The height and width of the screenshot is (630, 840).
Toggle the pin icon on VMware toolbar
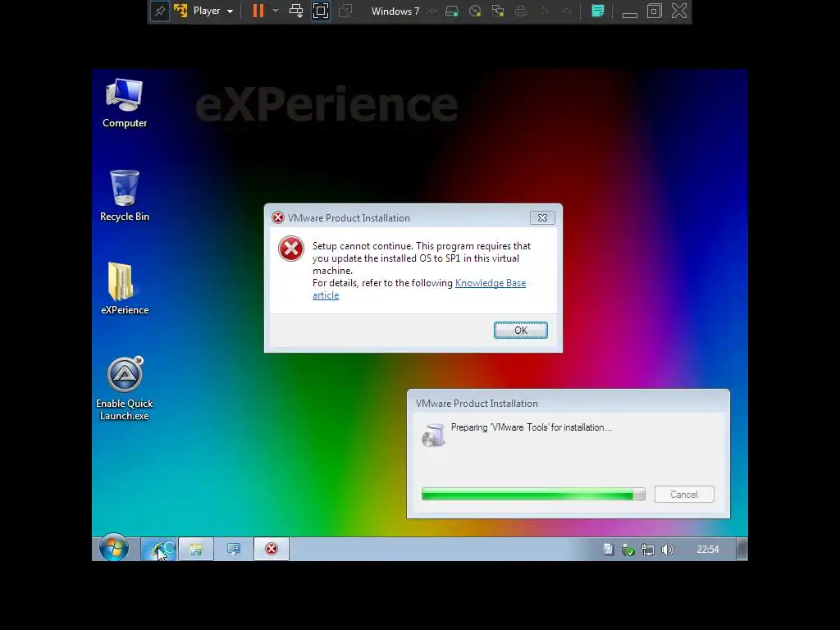coord(160,11)
